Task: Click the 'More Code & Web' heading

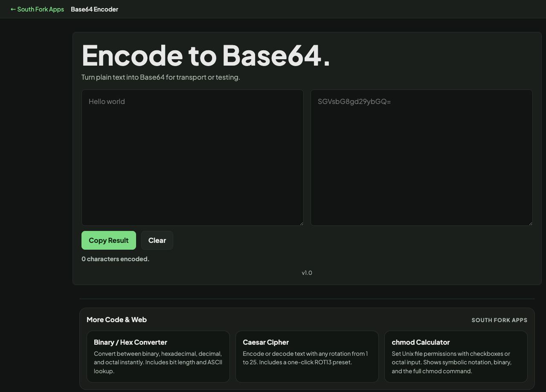Action: pyautogui.click(x=116, y=320)
